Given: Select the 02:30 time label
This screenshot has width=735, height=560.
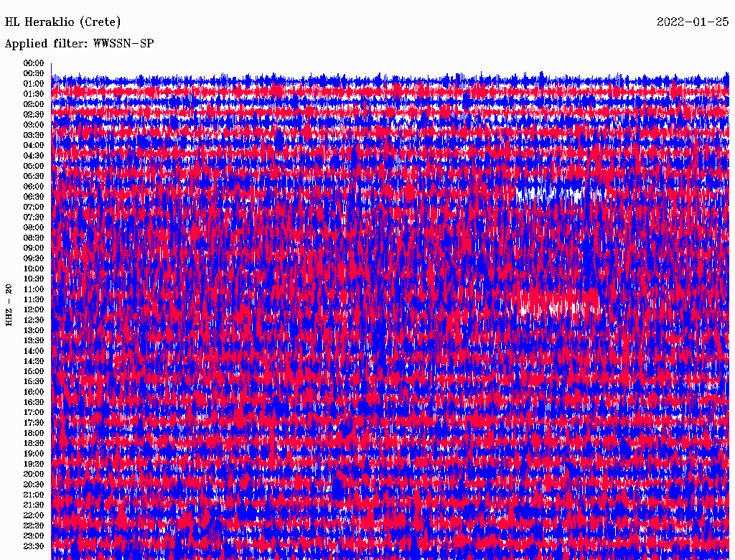Looking at the screenshot, I should [34, 114].
